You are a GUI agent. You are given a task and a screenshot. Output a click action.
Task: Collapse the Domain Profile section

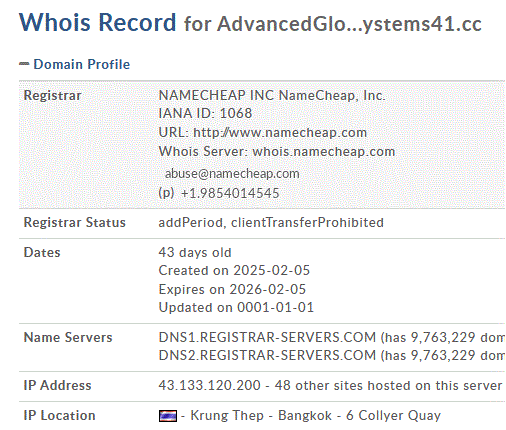[24, 64]
